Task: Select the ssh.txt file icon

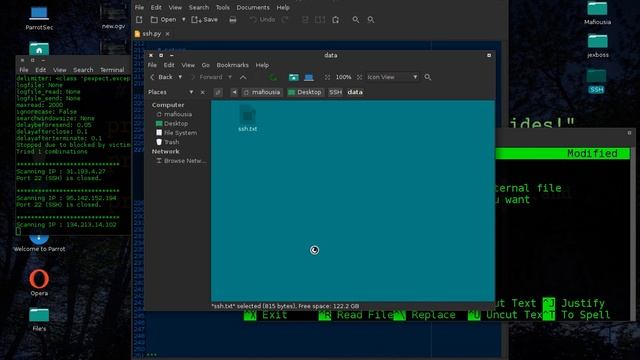Action: [x=247, y=118]
